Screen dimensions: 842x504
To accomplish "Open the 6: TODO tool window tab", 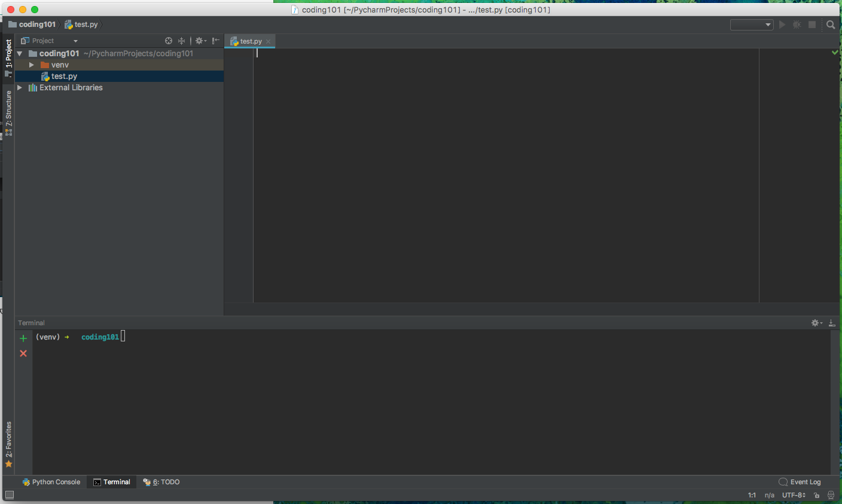I will (161, 482).
